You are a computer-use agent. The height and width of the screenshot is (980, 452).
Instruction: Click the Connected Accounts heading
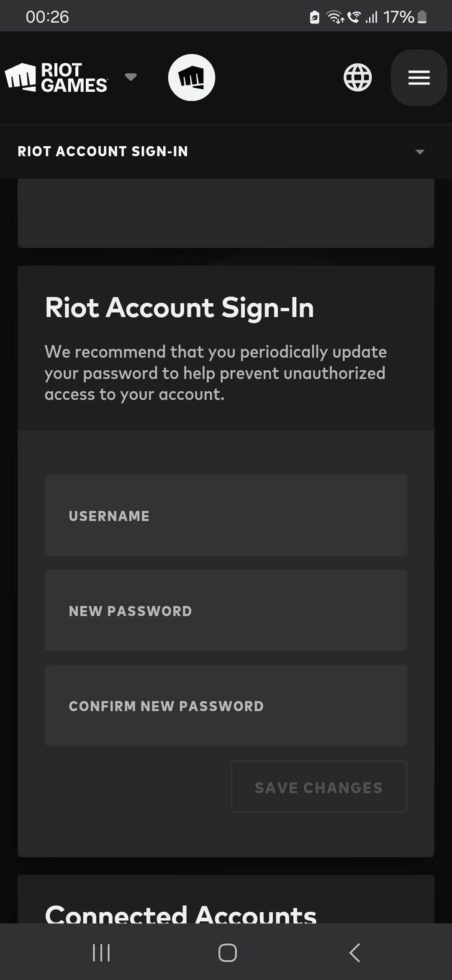181,914
